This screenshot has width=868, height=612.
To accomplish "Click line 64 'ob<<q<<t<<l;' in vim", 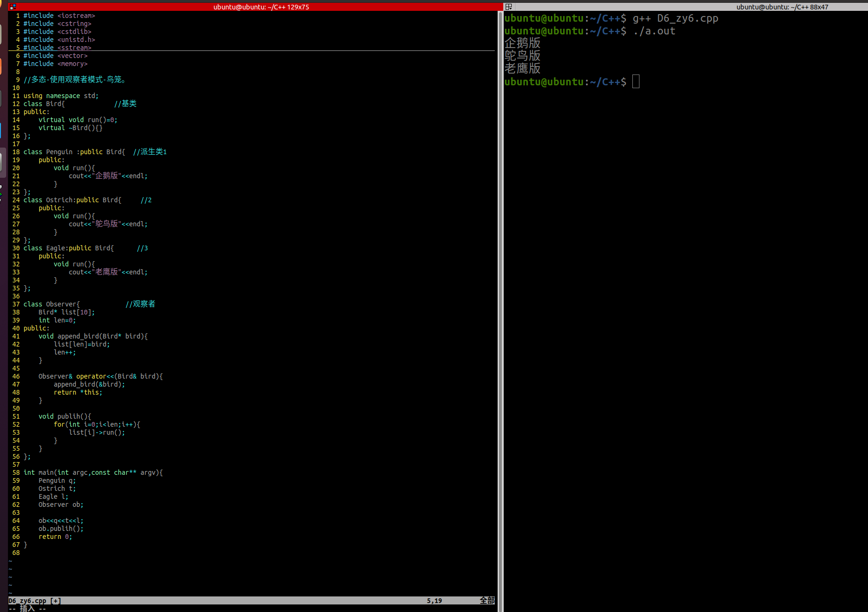I will 61,521.
